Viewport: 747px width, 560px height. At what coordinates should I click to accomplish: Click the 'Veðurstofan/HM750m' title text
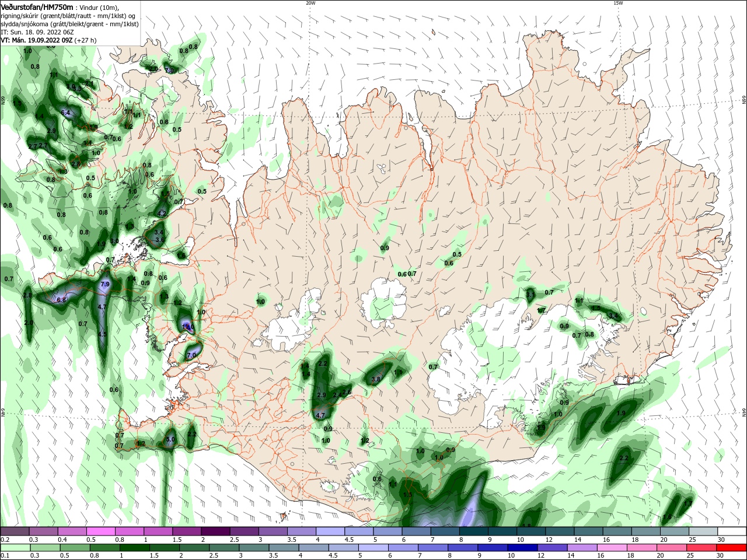point(37,6)
